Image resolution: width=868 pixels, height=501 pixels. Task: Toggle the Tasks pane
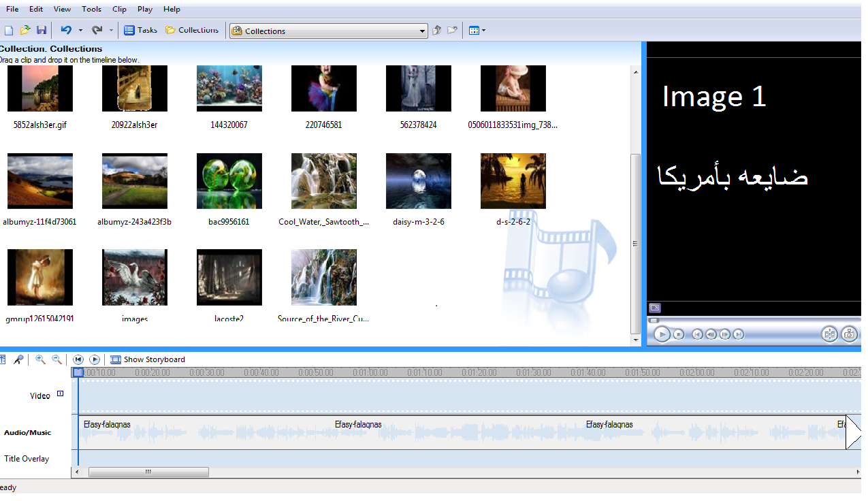tap(140, 30)
